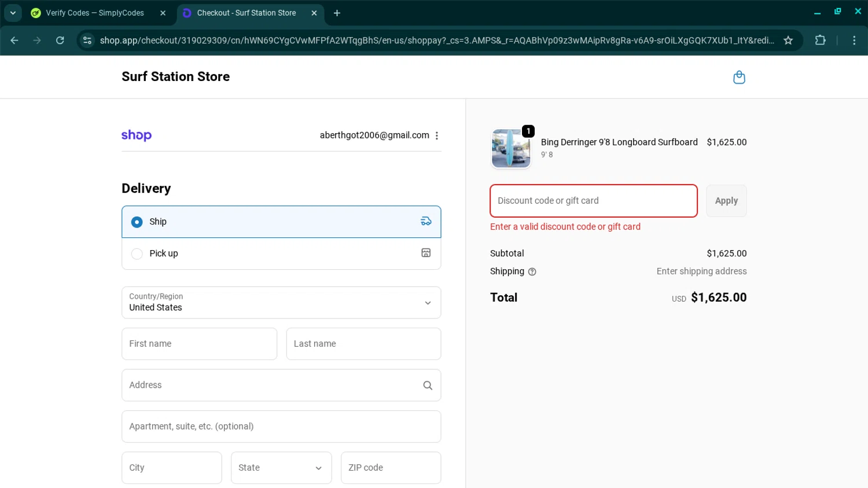Click the address search magnifier icon
This screenshot has width=868, height=488.
428,386
